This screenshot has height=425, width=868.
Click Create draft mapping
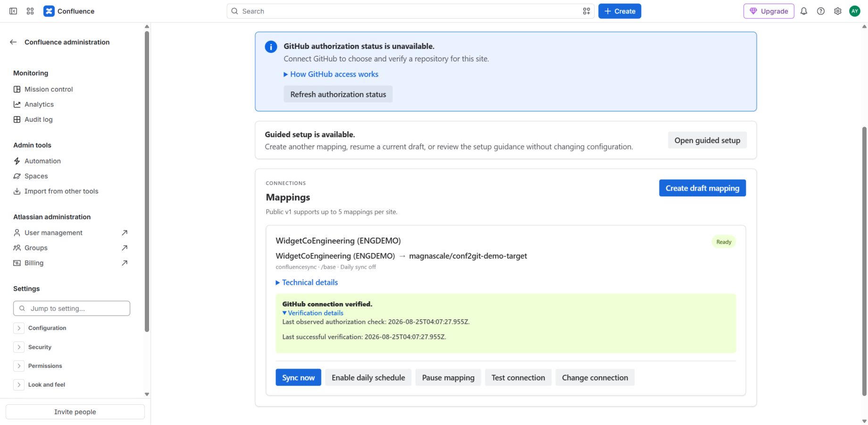coord(702,188)
